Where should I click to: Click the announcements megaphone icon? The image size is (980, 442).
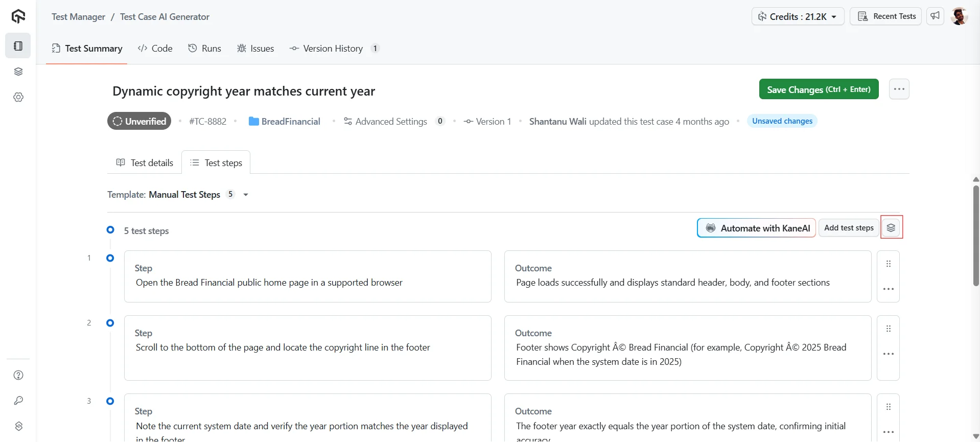click(935, 16)
